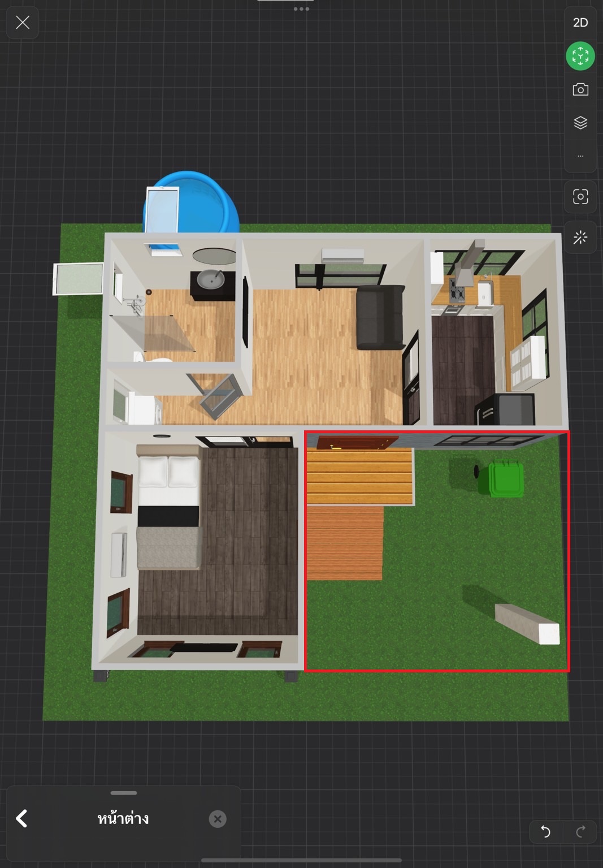This screenshot has width=603, height=868.
Task: Redo the last action
Action: coord(580,831)
